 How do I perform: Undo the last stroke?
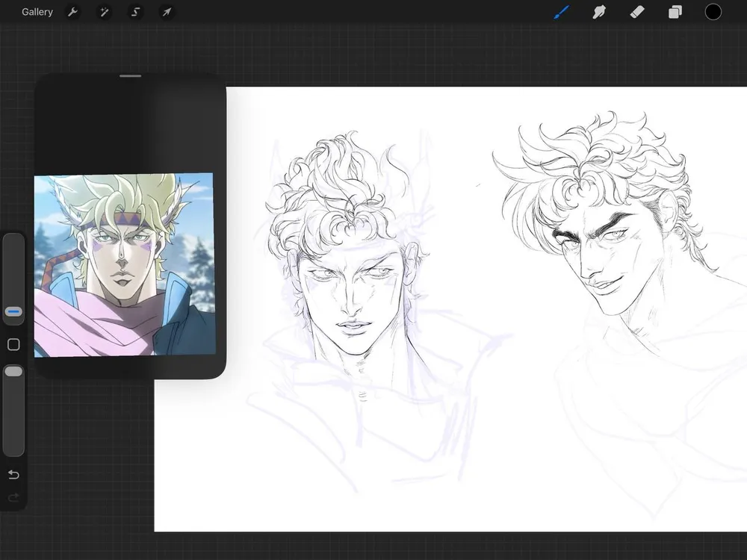13,475
